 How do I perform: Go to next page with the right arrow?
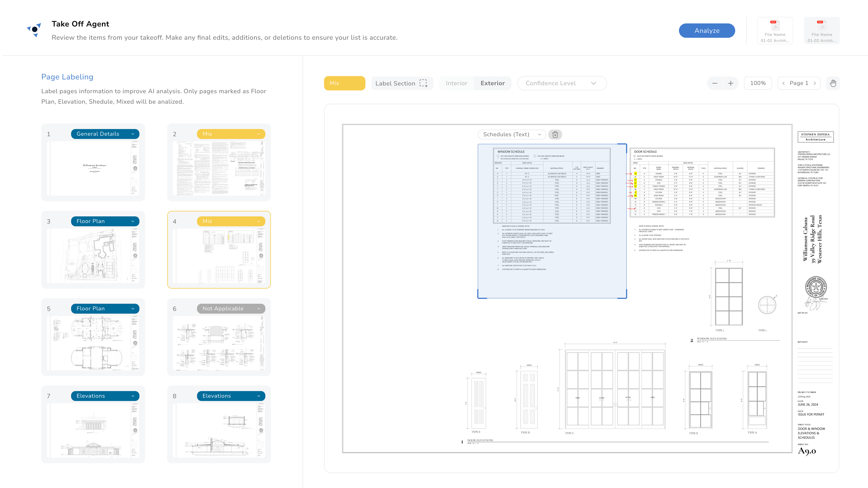815,83
